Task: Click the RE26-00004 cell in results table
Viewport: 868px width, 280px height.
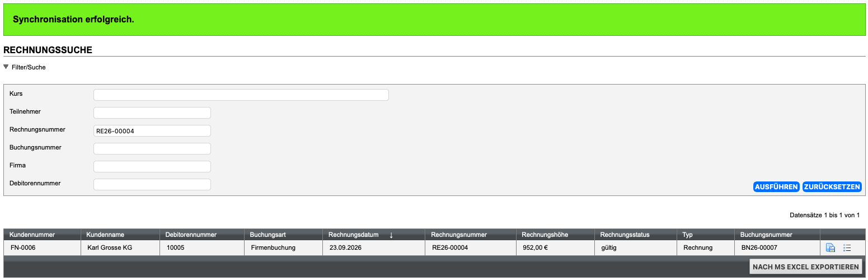Action: (471, 248)
